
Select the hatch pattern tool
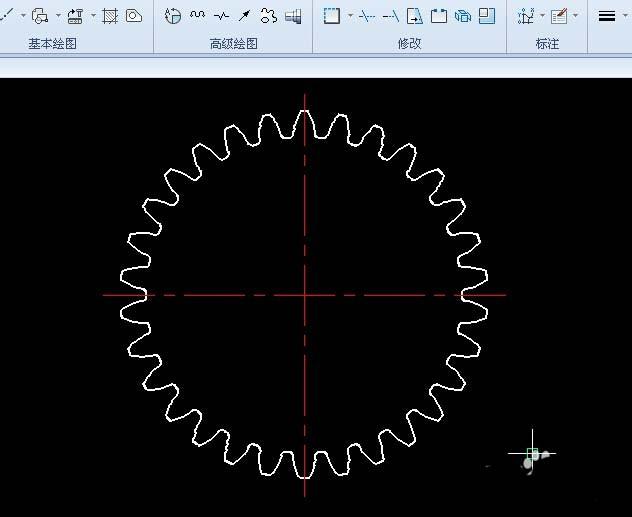point(110,16)
